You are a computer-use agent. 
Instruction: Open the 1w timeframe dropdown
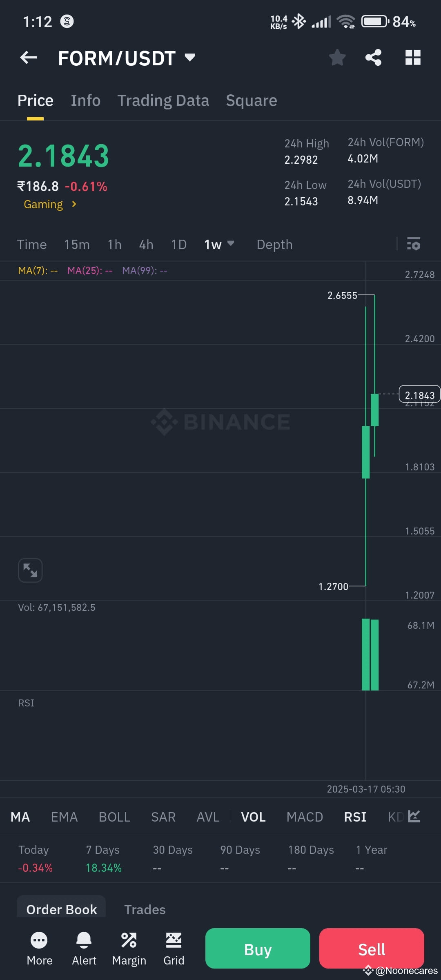point(219,244)
